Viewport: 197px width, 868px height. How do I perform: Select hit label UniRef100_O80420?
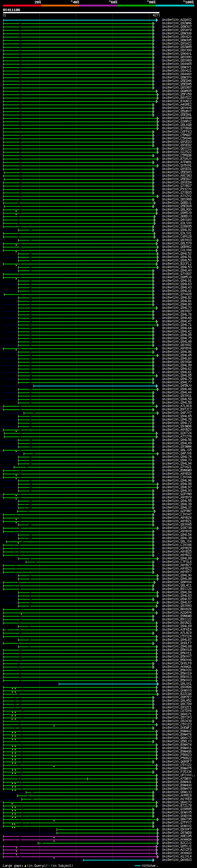point(177,37)
